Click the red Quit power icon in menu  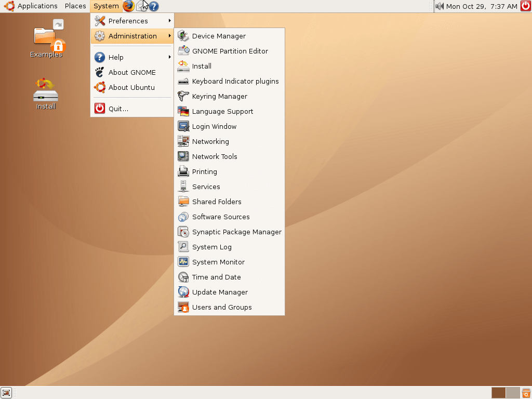pos(100,109)
